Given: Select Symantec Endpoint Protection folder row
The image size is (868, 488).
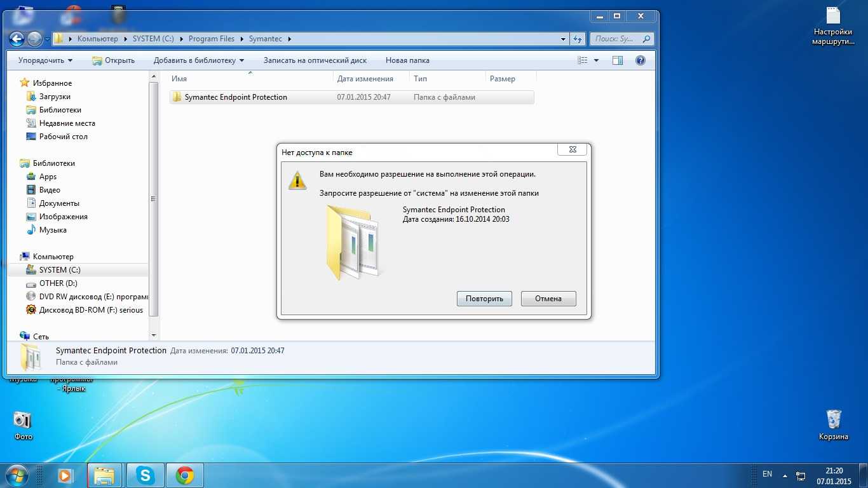Looking at the screenshot, I should (x=351, y=97).
